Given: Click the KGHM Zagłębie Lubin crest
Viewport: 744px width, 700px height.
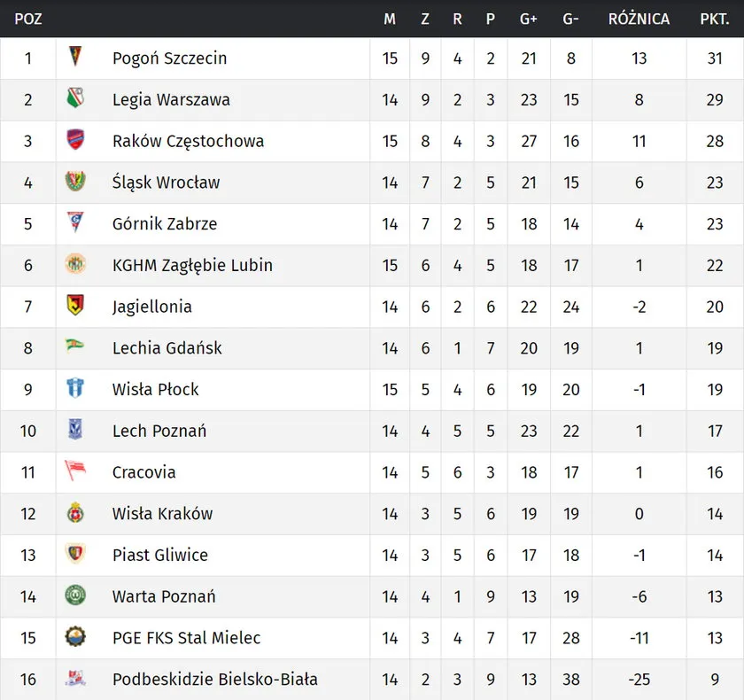Looking at the screenshot, I should click(75, 264).
